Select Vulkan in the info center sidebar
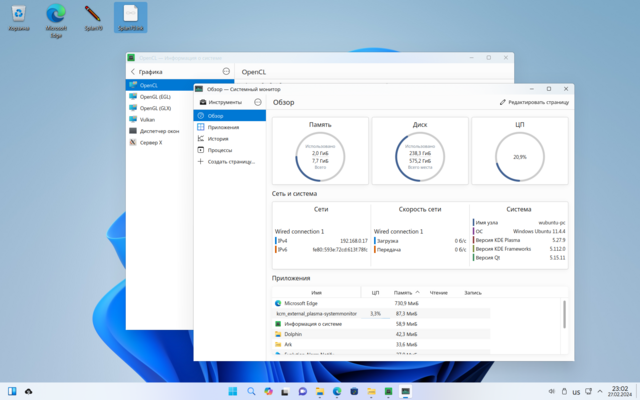Viewport: 640px width, 400px height. (147, 119)
